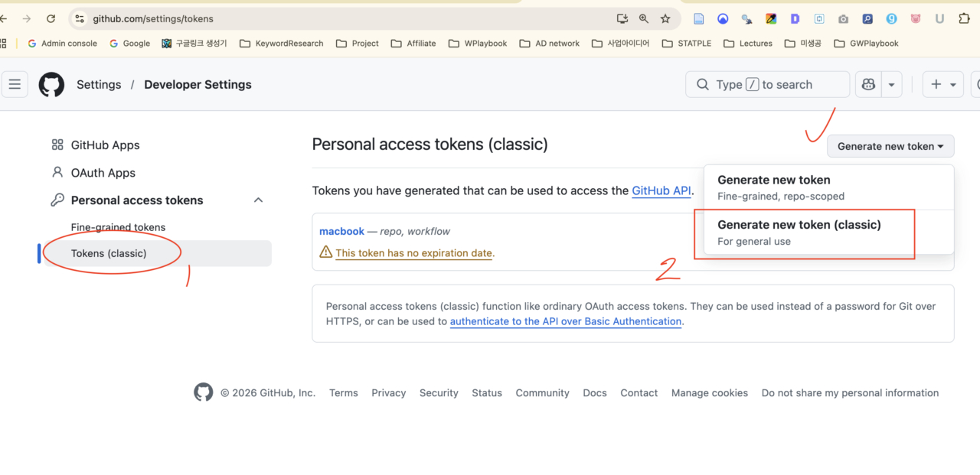Open the Privacy footer link
This screenshot has width=980, height=475.
(x=389, y=392)
